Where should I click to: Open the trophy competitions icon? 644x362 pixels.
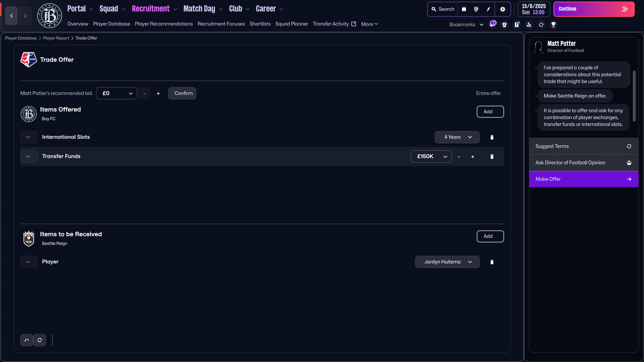point(553,25)
